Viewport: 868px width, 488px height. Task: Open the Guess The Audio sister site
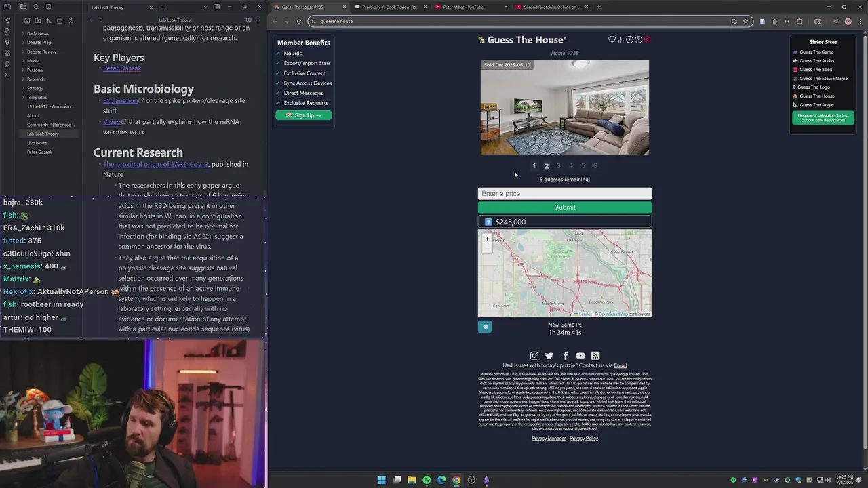point(816,61)
